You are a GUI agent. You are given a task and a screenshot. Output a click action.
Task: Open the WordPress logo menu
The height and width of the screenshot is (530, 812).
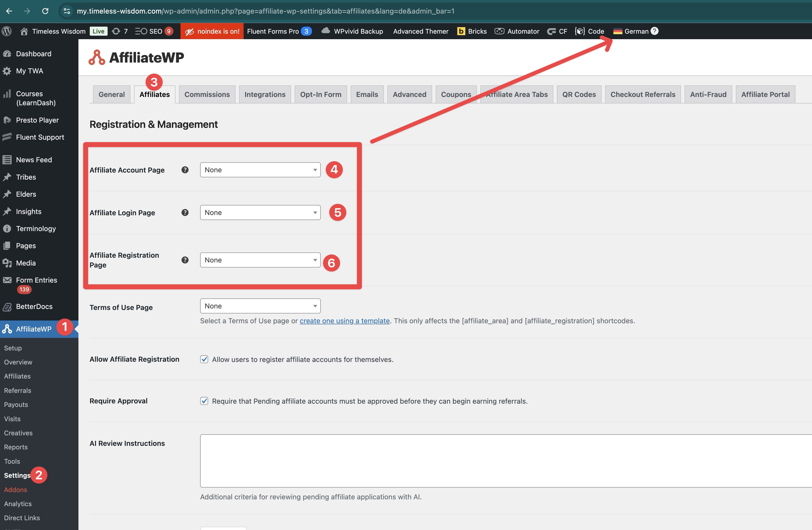click(7, 31)
